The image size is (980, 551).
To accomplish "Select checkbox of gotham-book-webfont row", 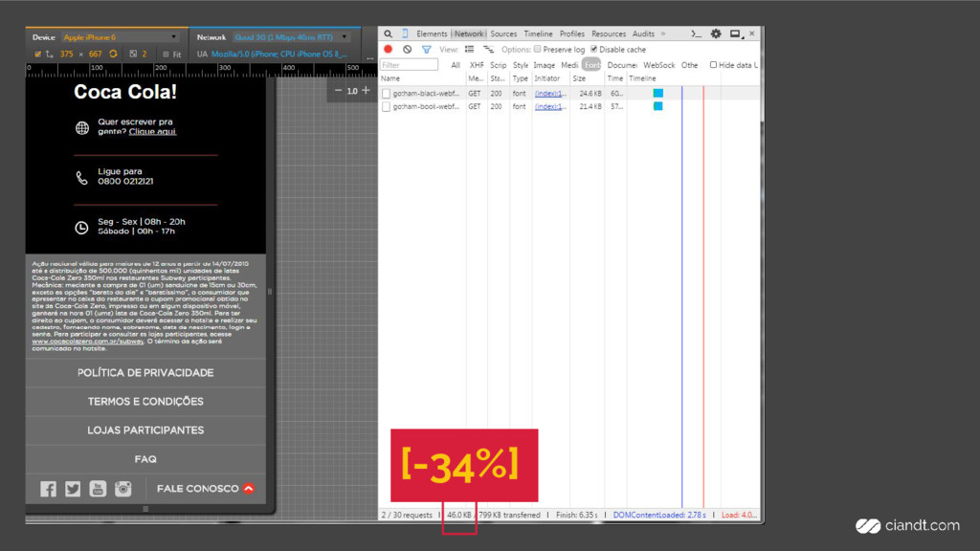I will (387, 107).
